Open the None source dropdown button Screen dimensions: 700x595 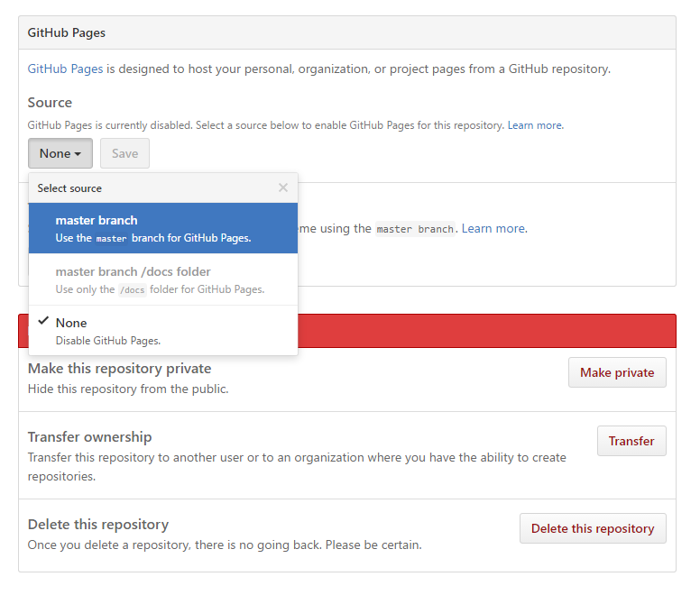click(60, 153)
